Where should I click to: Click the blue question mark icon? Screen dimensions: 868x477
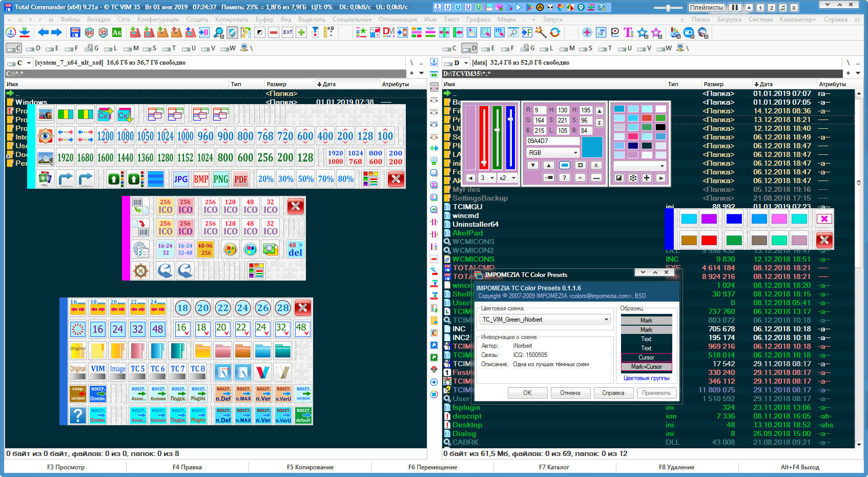[x=78, y=414]
